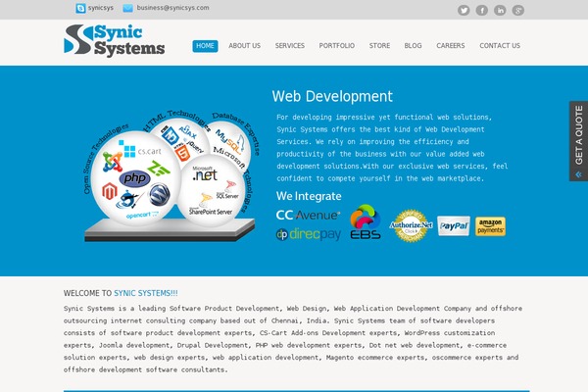
Task: Click the SQL Server logo
Action: point(227,190)
